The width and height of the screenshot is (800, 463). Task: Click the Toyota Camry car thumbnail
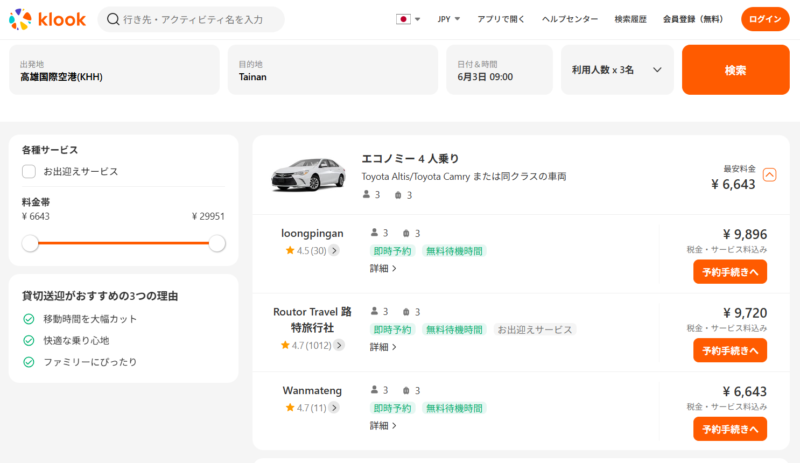tap(308, 175)
